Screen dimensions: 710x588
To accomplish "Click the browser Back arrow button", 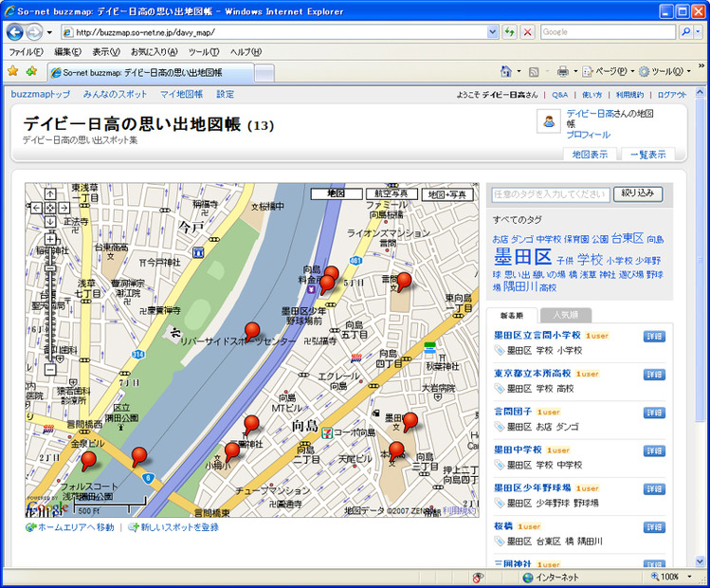I will click(15, 32).
